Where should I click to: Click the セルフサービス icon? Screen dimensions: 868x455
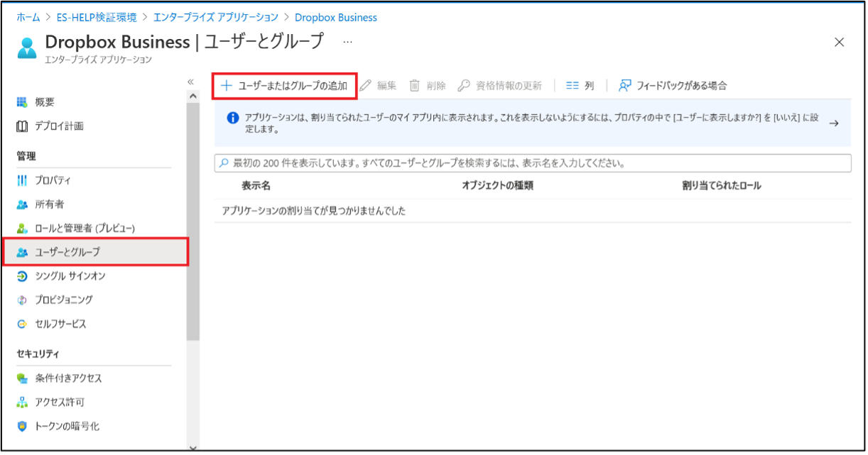(x=22, y=324)
